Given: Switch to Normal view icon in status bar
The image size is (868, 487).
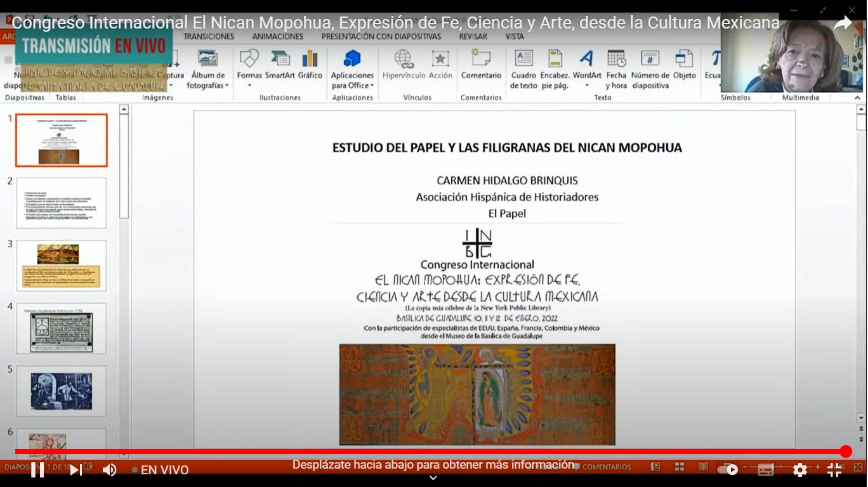Looking at the screenshot, I should 655,467.
